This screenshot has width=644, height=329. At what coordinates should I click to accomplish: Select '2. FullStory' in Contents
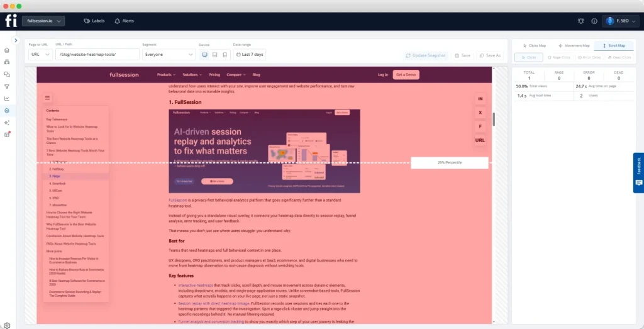coord(56,169)
